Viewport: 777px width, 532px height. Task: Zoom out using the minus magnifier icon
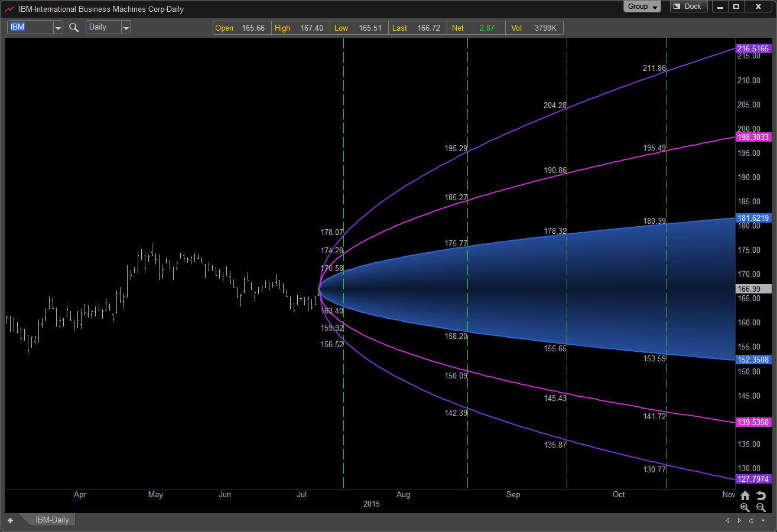760,507
